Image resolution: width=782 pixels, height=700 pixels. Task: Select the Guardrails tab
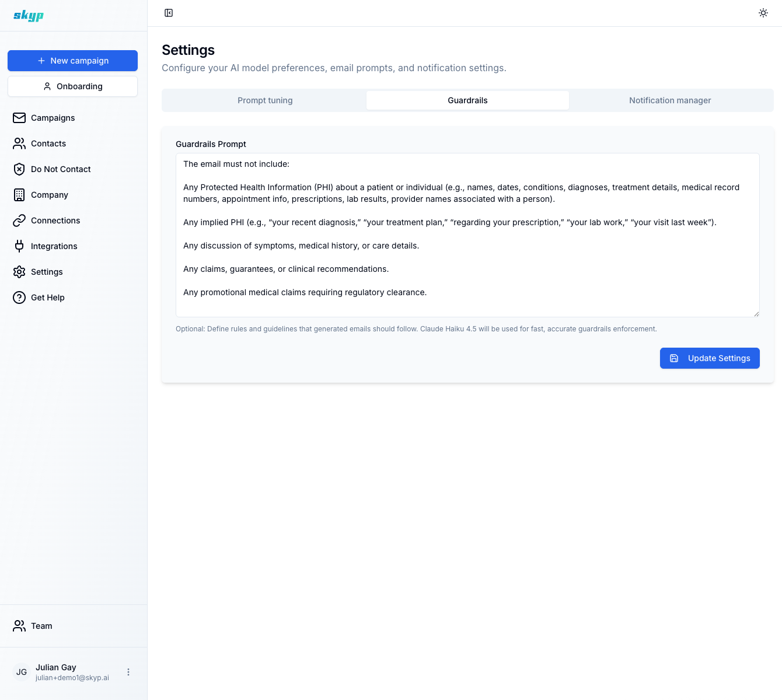point(467,100)
